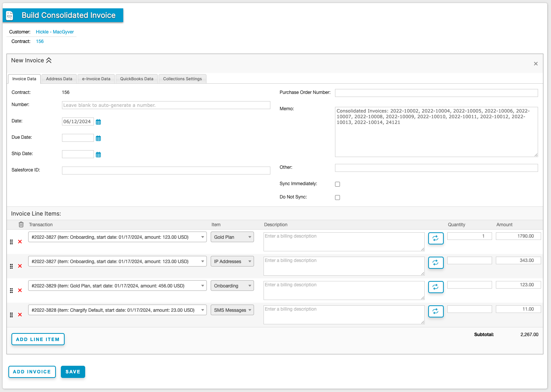
Task: Grab the drag handle of the Gold Plan row
Action: (x=11, y=242)
